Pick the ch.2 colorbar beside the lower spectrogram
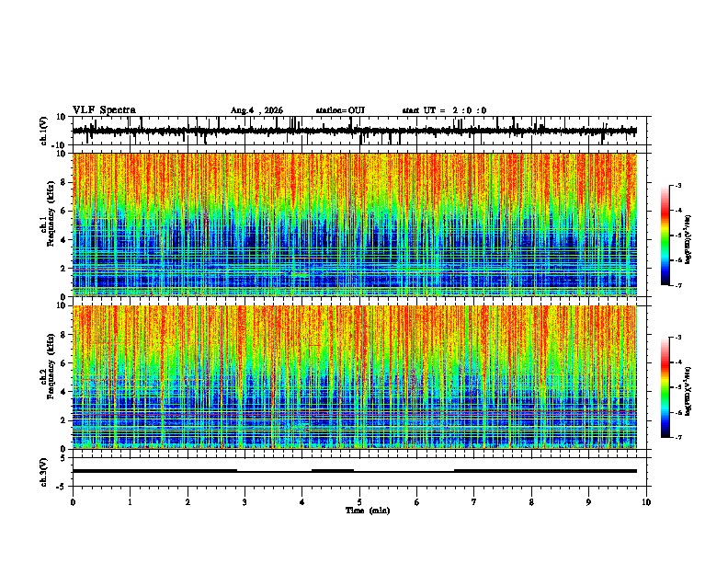The width and height of the screenshot is (728, 563). pos(665,387)
